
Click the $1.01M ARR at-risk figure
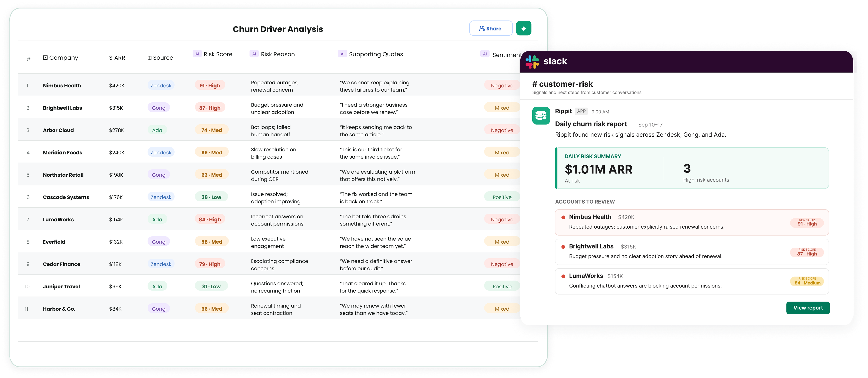[598, 169]
